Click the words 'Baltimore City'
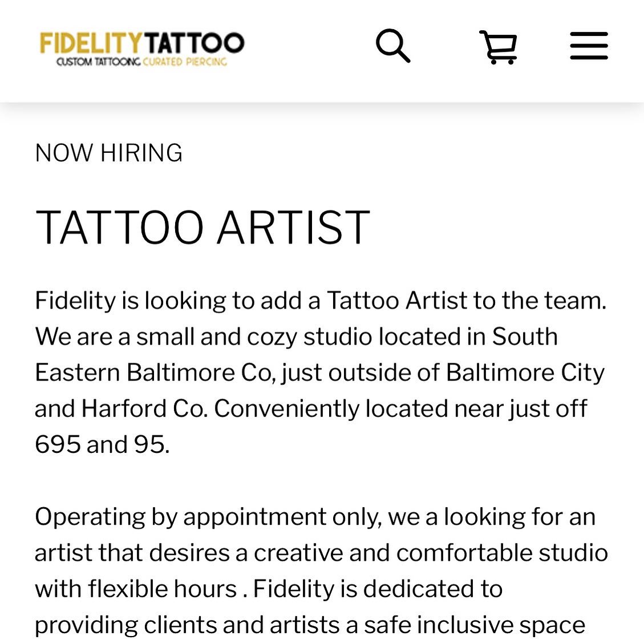644x644 pixels. [x=525, y=372]
